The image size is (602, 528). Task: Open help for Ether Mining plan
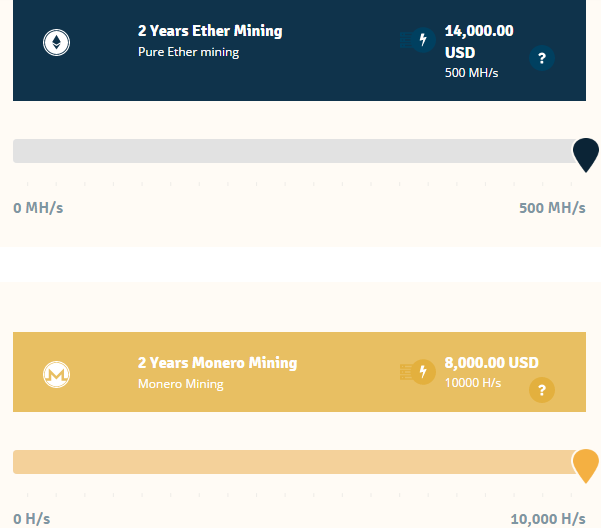tap(542, 58)
